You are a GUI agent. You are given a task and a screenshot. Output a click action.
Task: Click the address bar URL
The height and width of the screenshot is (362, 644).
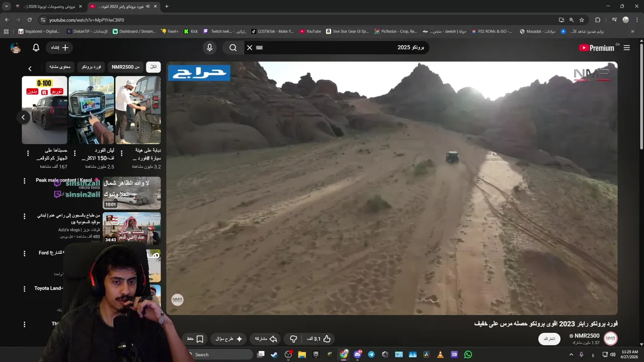pos(87,20)
